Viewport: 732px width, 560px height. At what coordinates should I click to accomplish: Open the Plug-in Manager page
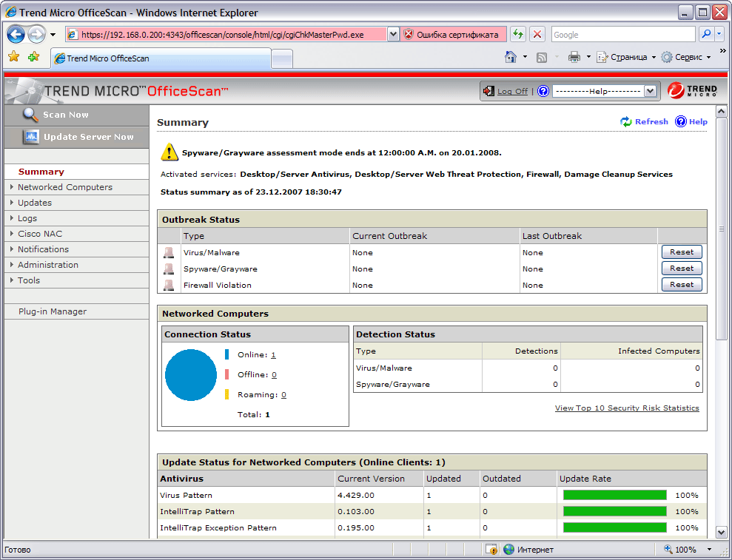(x=53, y=311)
